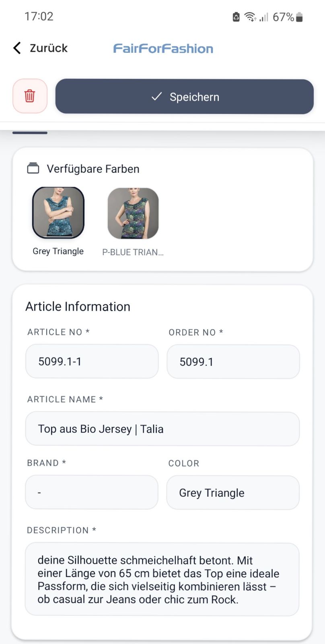
Task: Edit the Color field Grey Triangle
Action: point(233,493)
